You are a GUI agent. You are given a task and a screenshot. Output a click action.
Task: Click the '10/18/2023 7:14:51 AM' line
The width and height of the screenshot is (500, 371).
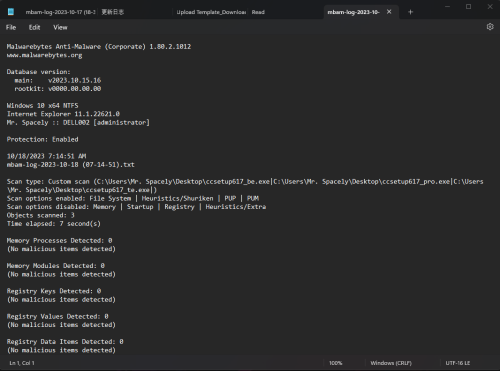click(46, 156)
